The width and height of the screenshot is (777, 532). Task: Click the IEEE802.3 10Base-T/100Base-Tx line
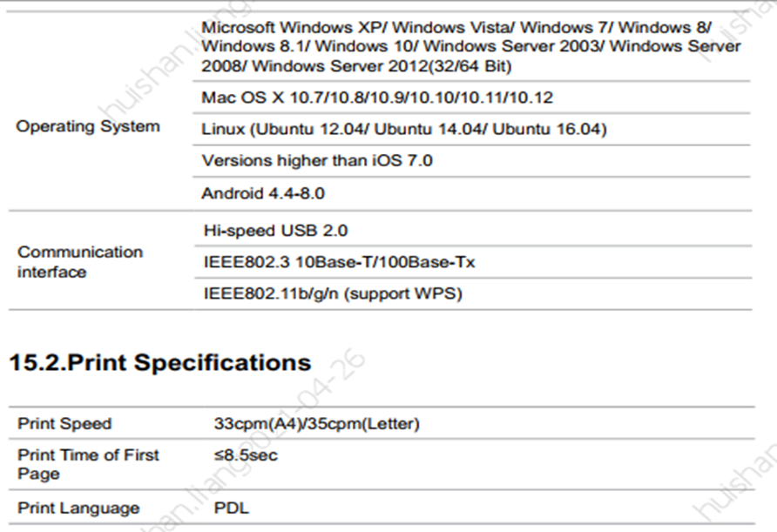[340, 262]
